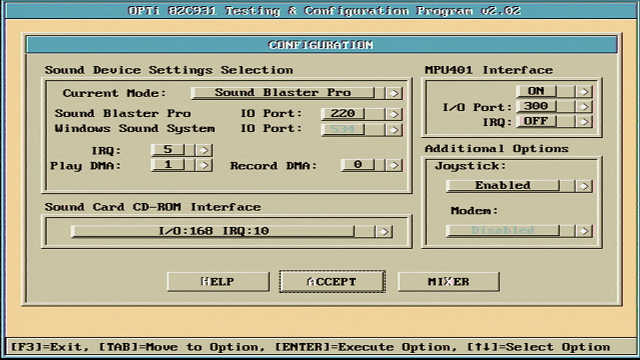Toggle MPU401 Interface ON arrow

click(584, 91)
